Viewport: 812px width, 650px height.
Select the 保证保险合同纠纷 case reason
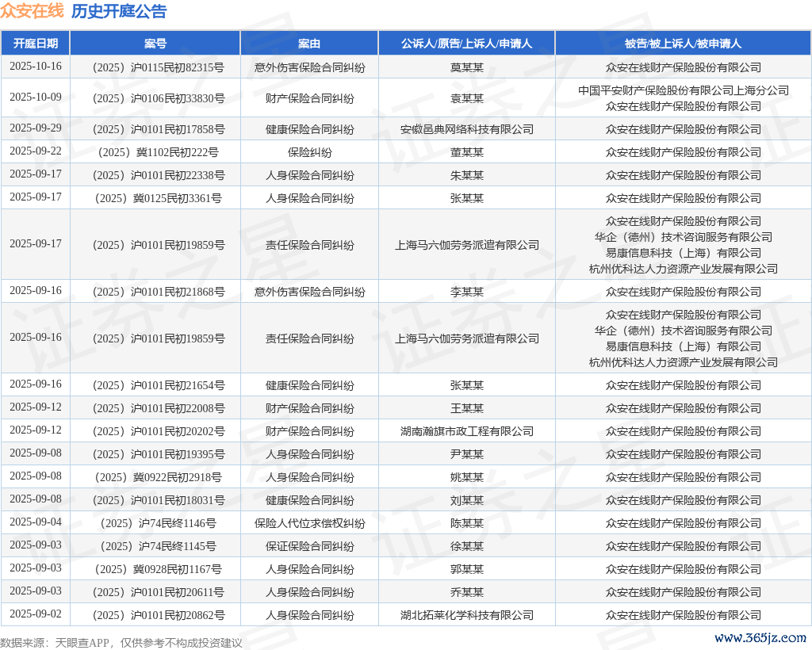pos(309,546)
